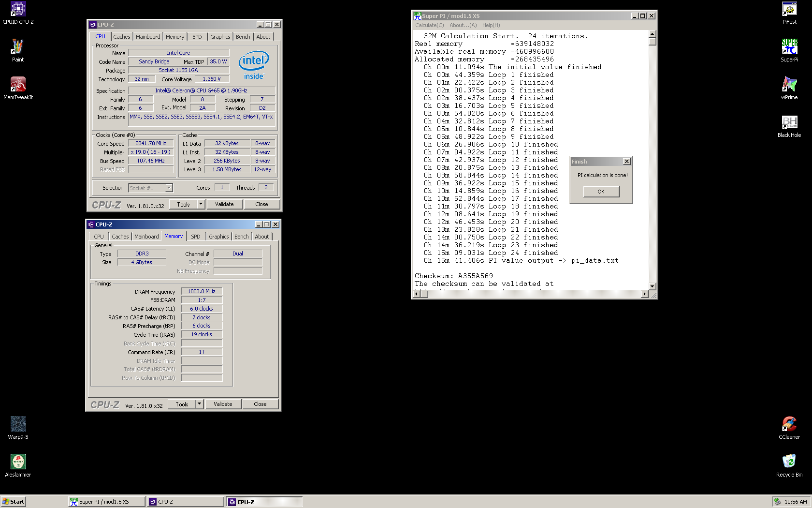
Task: Select Caches tab in upper CPU-Z window
Action: [x=122, y=37]
